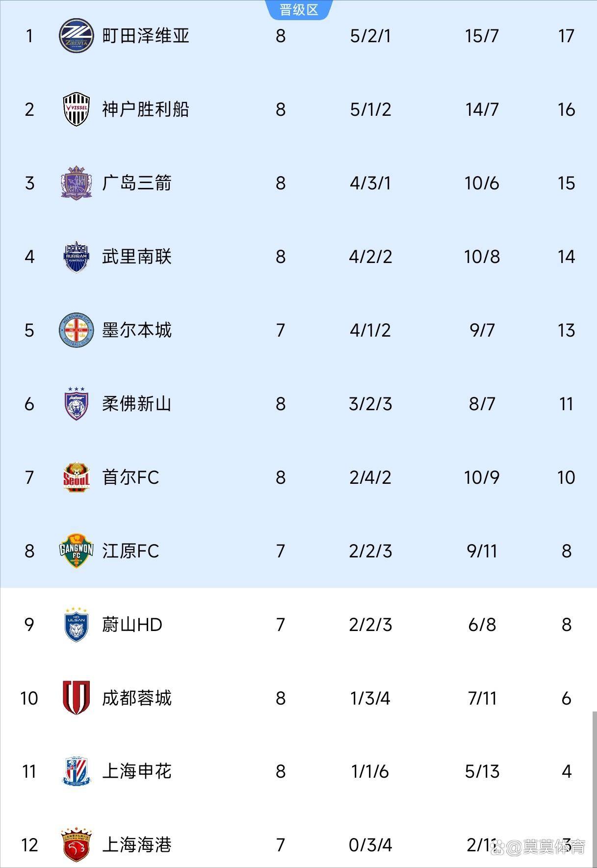Select the 上海申花 team name
The image size is (597, 868).
click(x=137, y=771)
